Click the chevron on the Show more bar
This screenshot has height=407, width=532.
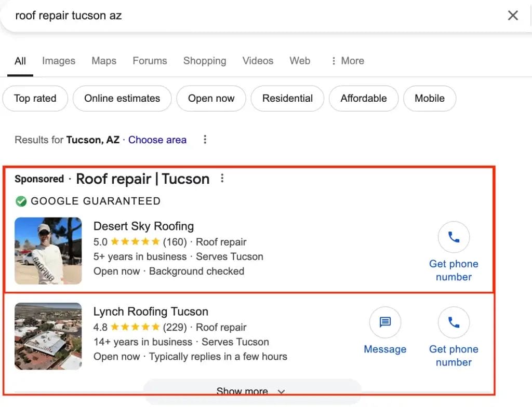pos(281,392)
